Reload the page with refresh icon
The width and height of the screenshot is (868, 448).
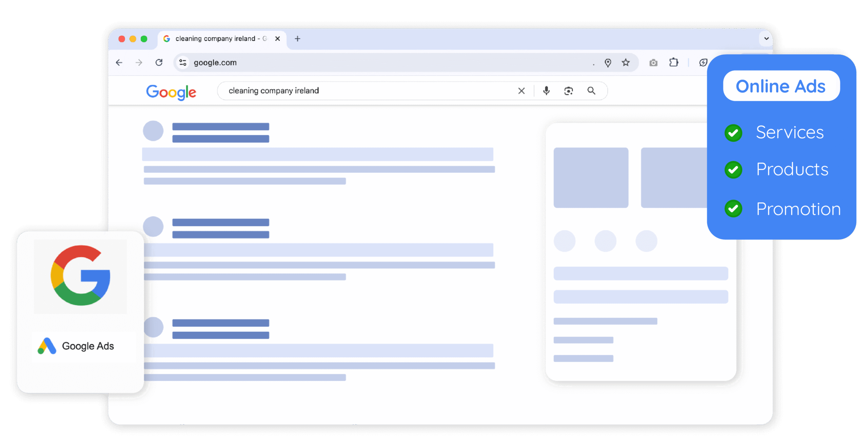pyautogui.click(x=159, y=63)
